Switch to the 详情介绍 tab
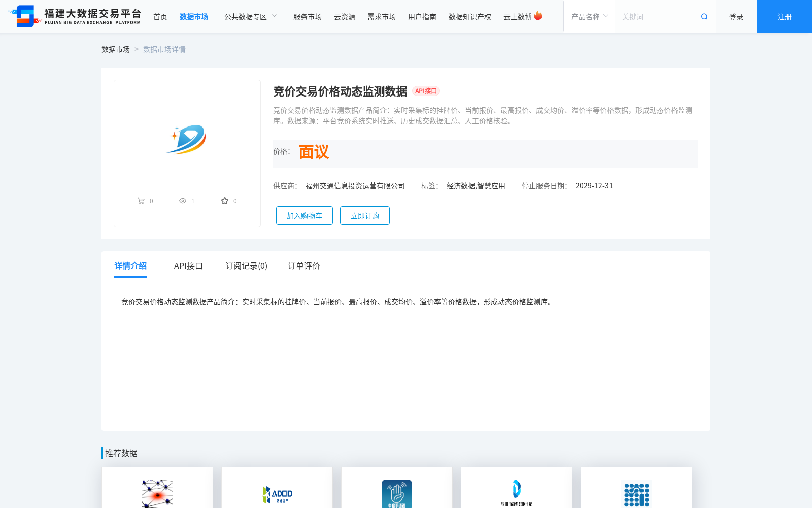Image resolution: width=812 pixels, height=508 pixels. pyautogui.click(x=130, y=266)
